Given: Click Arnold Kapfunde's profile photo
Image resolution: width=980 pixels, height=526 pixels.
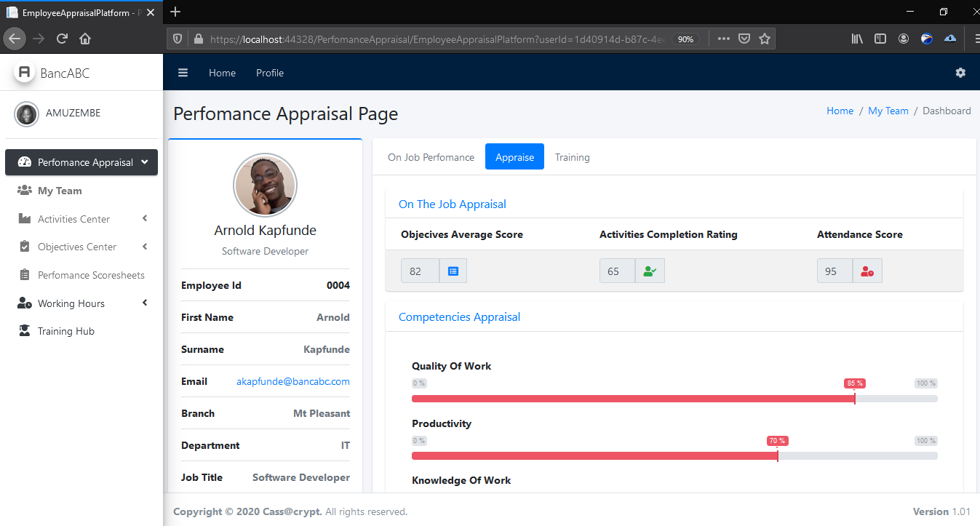Looking at the screenshot, I should click(265, 186).
